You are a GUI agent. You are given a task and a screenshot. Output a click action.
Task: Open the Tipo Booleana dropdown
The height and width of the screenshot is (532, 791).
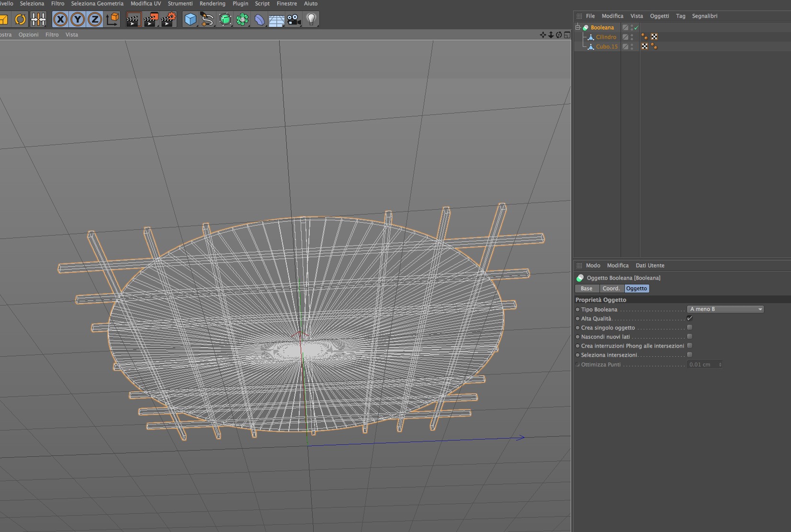click(725, 309)
